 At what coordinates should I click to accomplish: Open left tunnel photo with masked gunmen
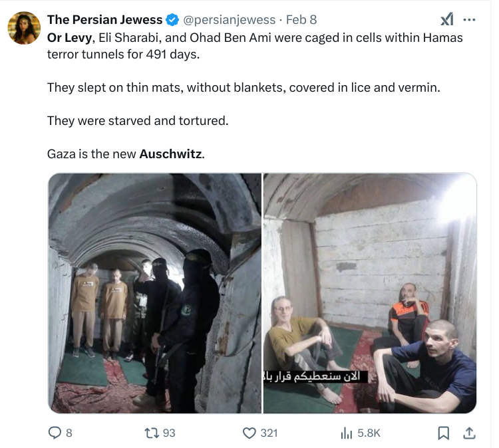(x=155, y=293)
